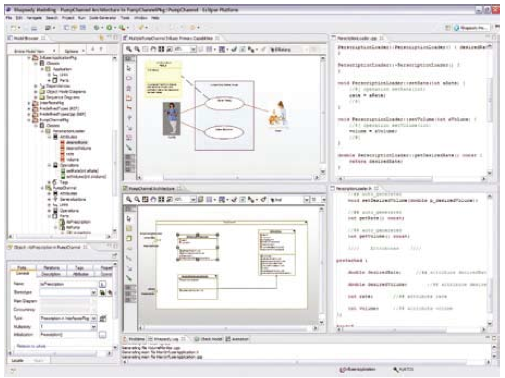Click horizontal scrollbar of PumpChannel Architecture diagram
This screenshot has height=378, width=505.
(227, 328)
